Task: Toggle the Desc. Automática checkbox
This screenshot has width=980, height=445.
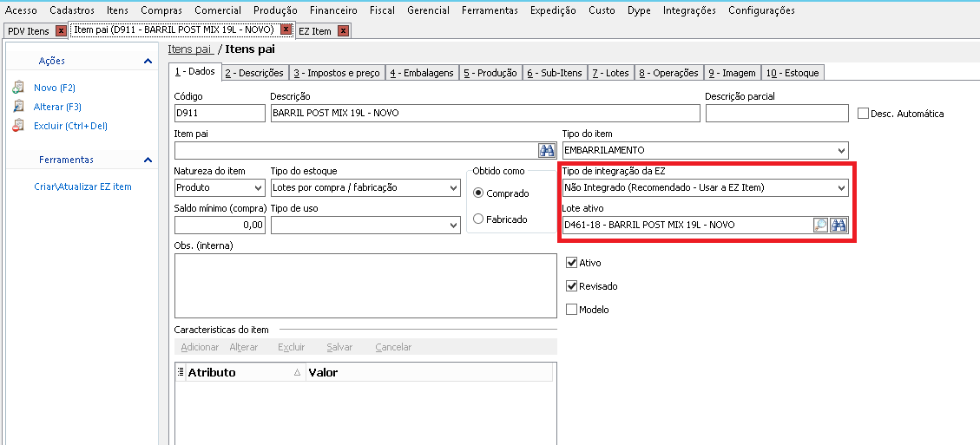Action: point(863,113)
